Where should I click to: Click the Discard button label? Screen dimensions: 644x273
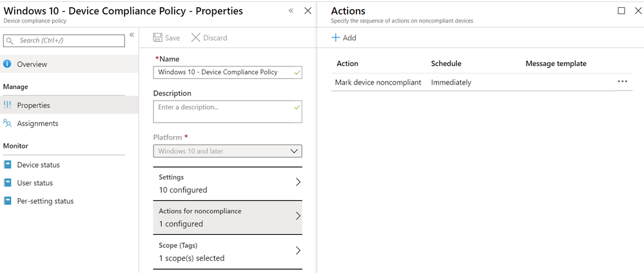(215, 38)
